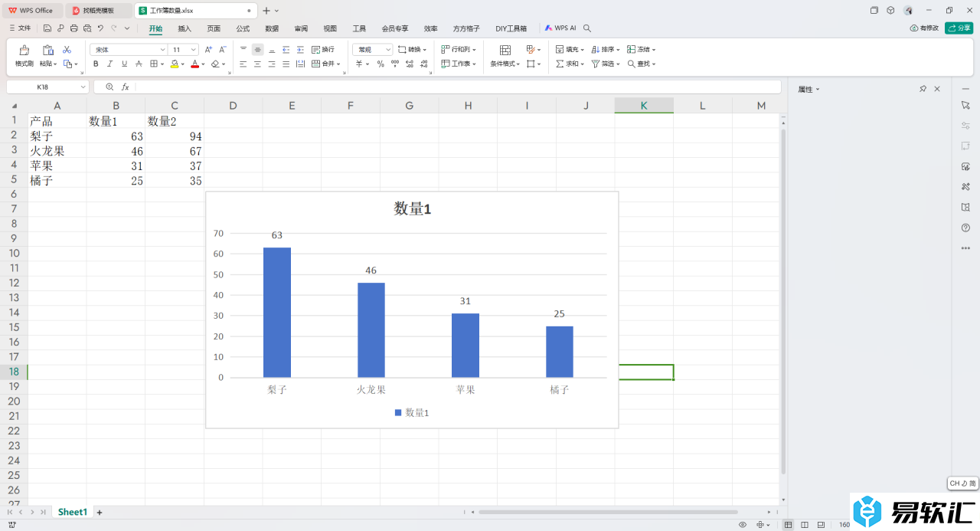
Task: Toggle bold formatting
Action: pyautogui.click(x=96, y=64)
